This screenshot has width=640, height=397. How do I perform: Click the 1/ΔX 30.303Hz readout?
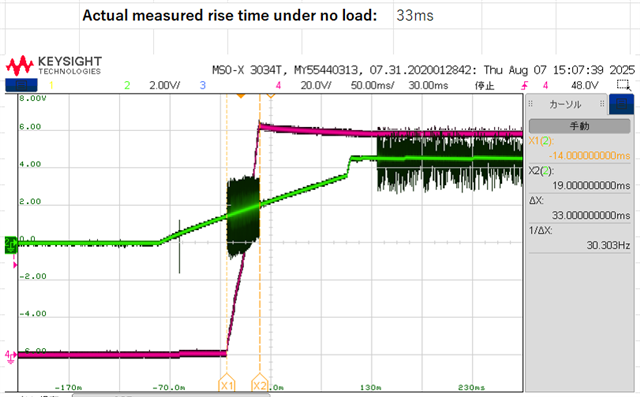608,245
